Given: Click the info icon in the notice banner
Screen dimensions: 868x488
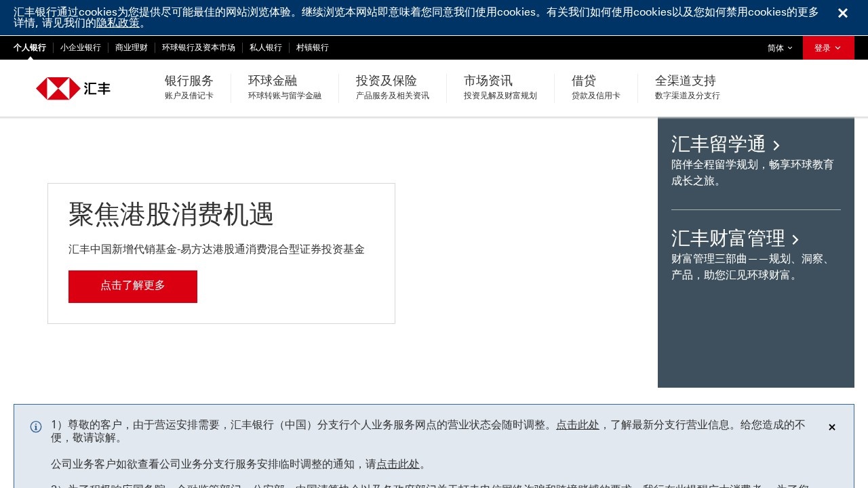Looking at the screenshot, I should coord(36,426).
